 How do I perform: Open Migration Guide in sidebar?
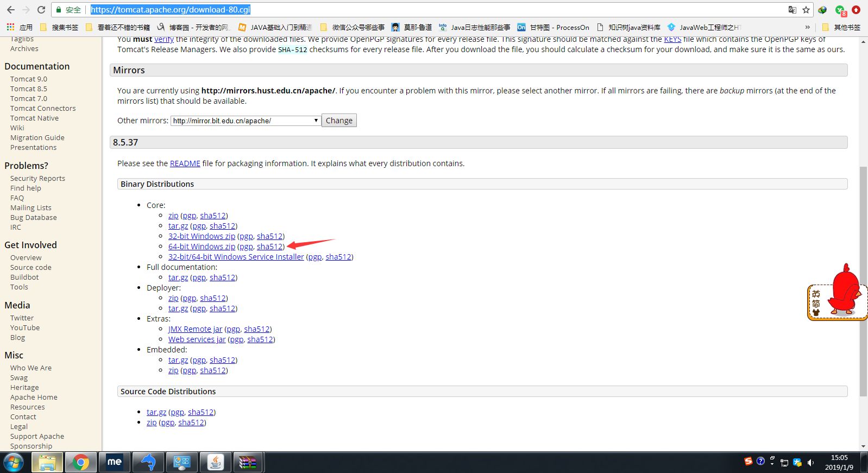click(x=37, y=138)
